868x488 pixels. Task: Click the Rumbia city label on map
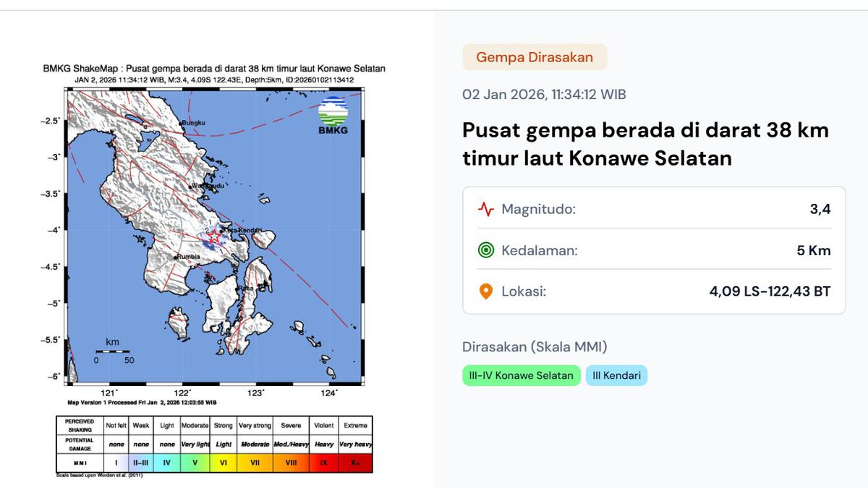190,257
